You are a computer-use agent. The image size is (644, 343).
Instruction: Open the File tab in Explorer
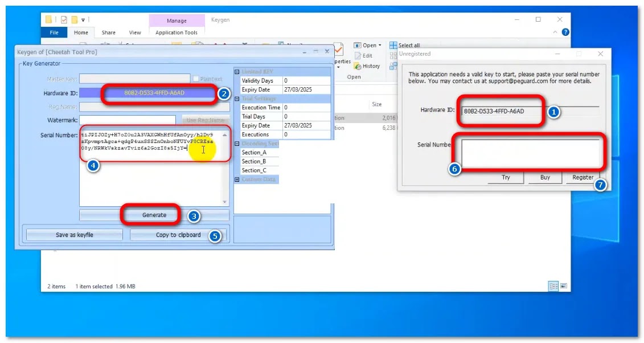[54, 32]
